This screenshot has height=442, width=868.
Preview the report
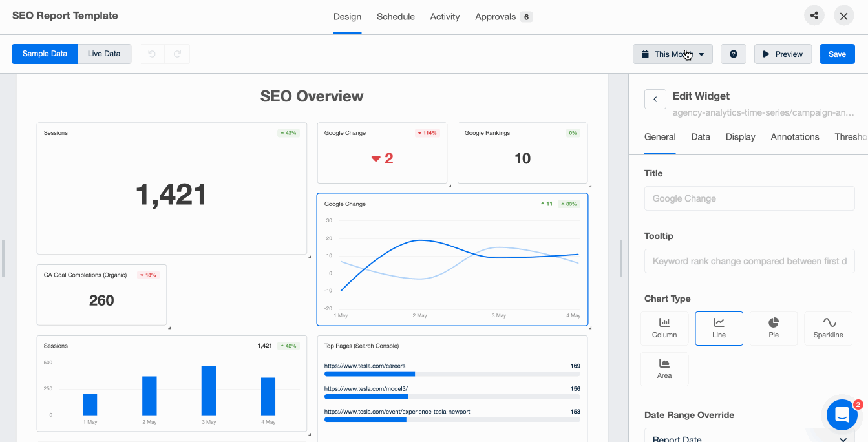783,54
